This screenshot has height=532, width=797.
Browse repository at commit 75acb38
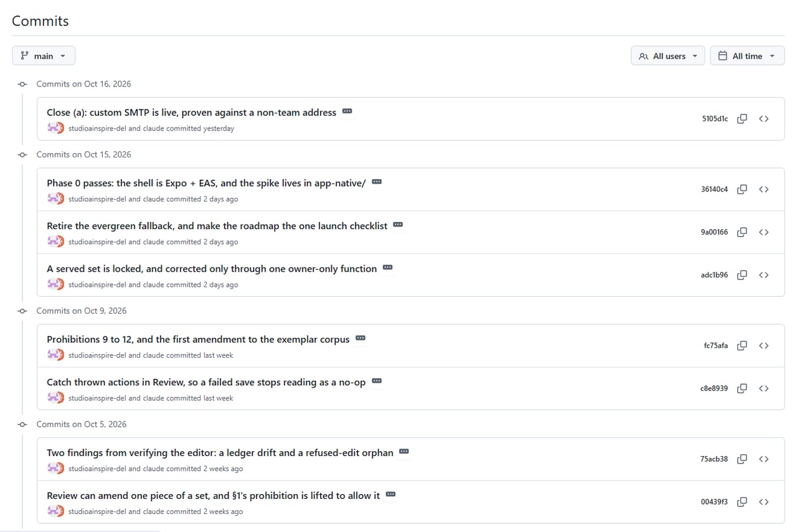(x=764, y=459)
